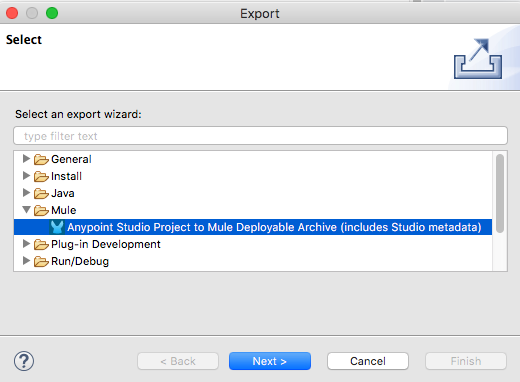Select the Install category label
Viewport: 520px width, 382px height.
tap(66, 176)
